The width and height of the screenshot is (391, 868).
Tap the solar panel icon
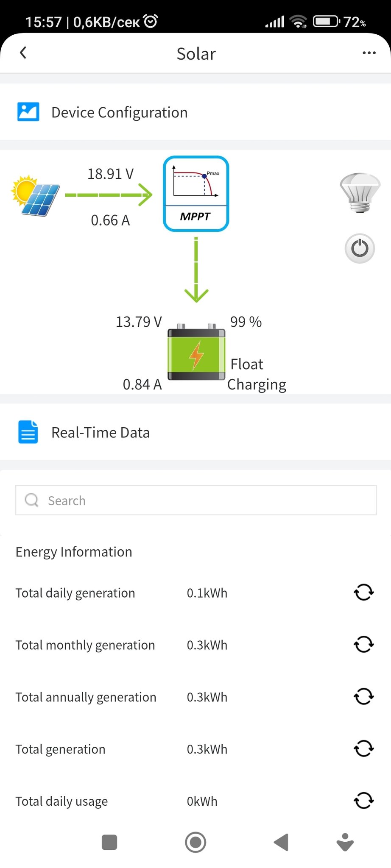36,195
